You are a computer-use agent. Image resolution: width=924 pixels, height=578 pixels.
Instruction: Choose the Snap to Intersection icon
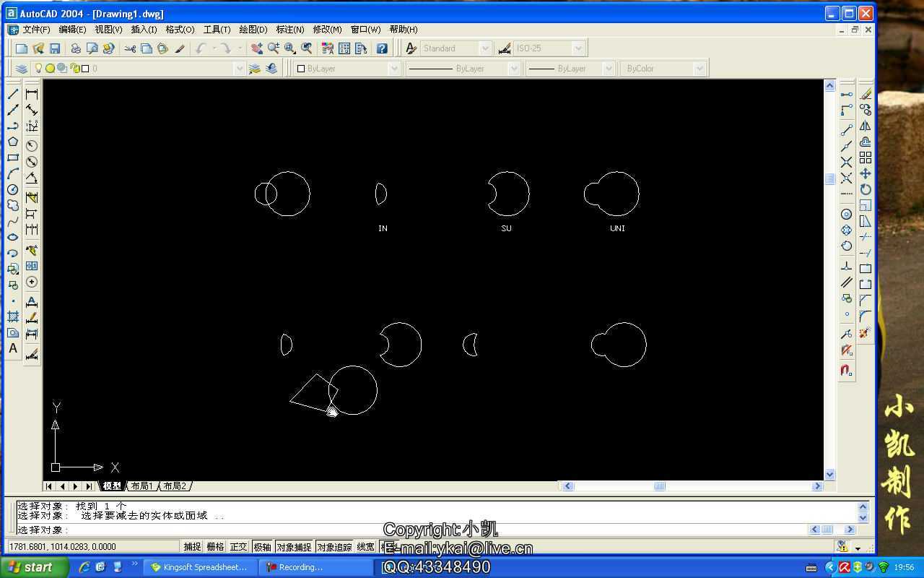[x=847, y=162]
